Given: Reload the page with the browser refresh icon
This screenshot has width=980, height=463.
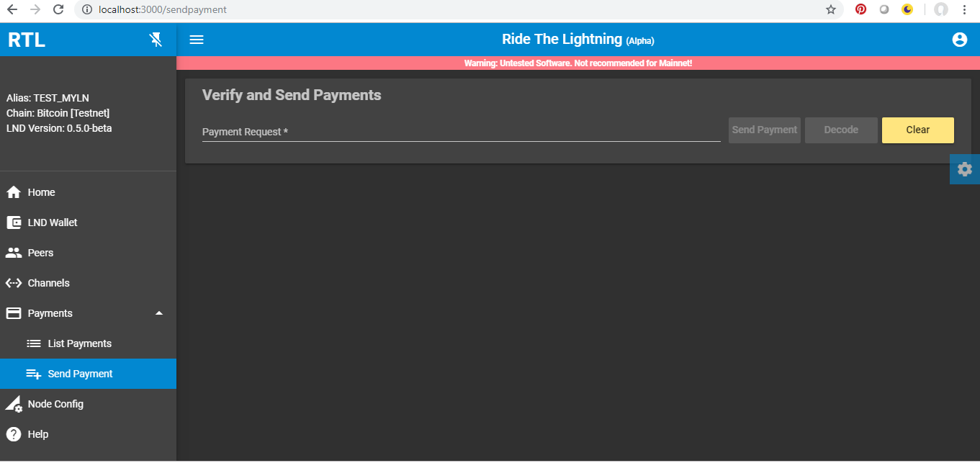Looking at the screenshot, I should point(58,9).
